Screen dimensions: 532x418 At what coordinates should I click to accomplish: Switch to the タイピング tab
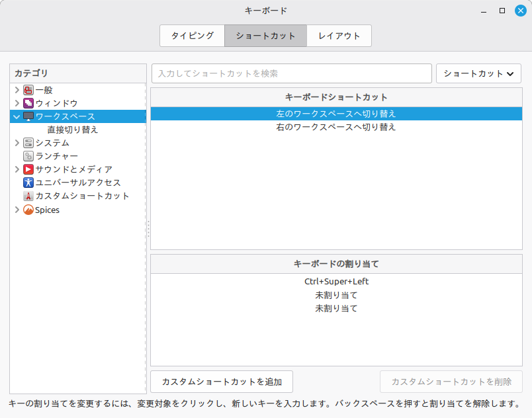[192, 36]
